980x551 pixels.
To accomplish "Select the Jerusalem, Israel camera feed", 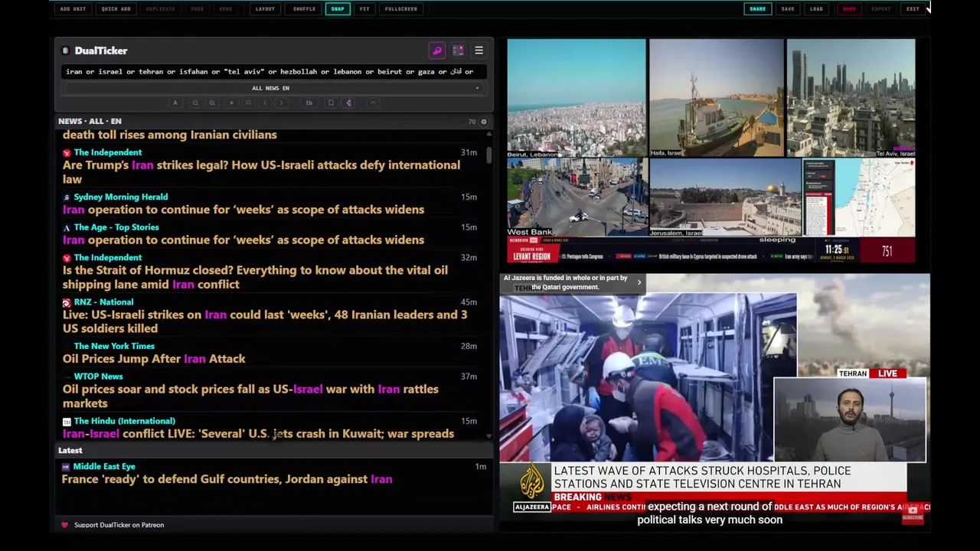I will 725,198.
